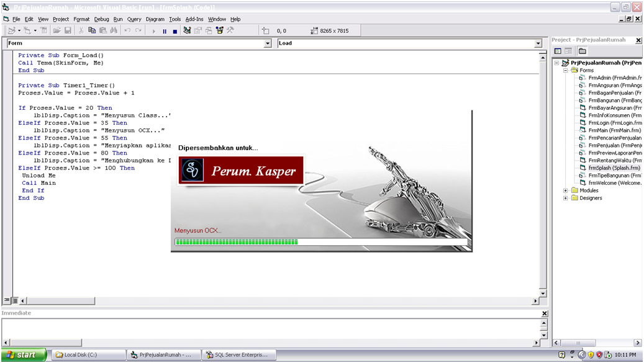Click the Save Project toolbar icon
This screenshot has height=363, width=644.
click(x=67, y=30)
